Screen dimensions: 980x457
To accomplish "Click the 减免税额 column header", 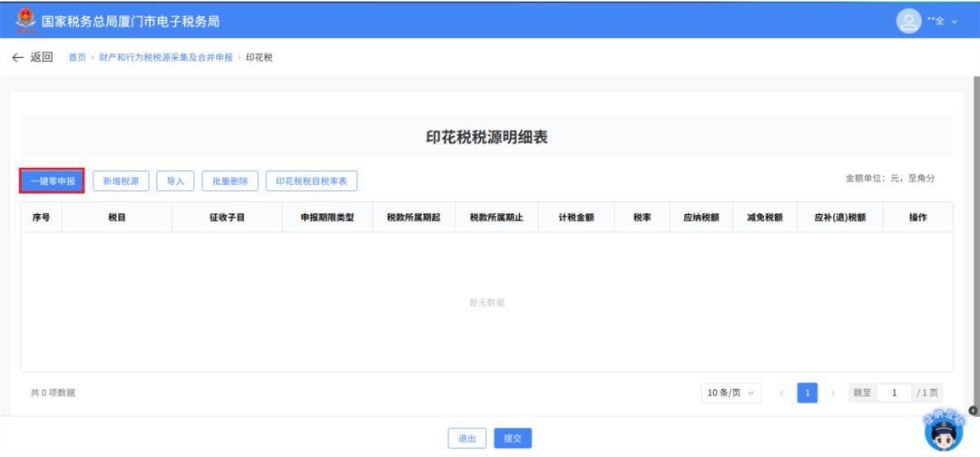I will 765,218.
